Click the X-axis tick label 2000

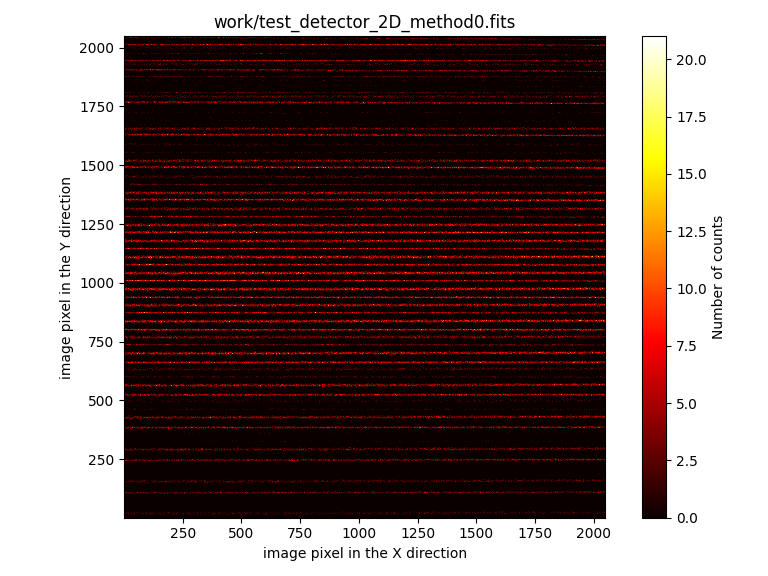pyautogui.click(x=594, y=533)
